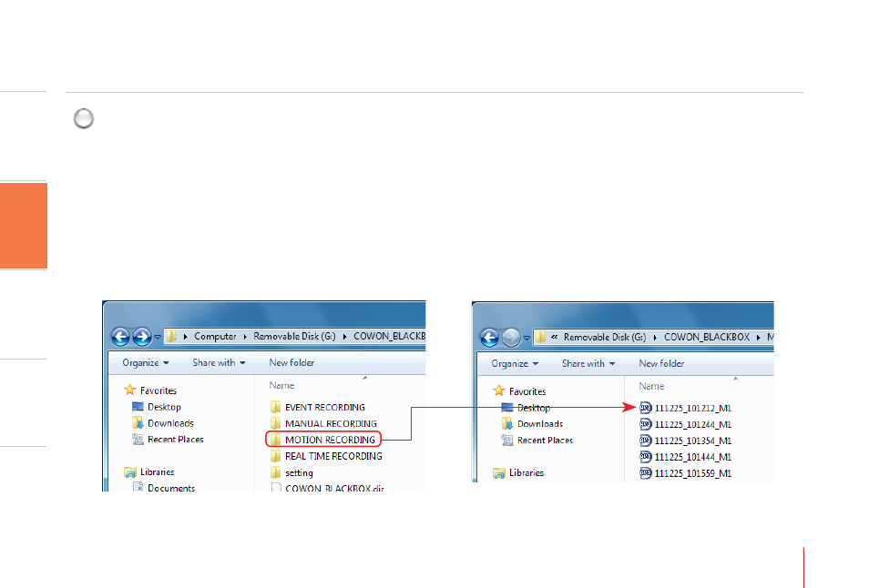Select Documents in left window sidebar

point(163,488)
